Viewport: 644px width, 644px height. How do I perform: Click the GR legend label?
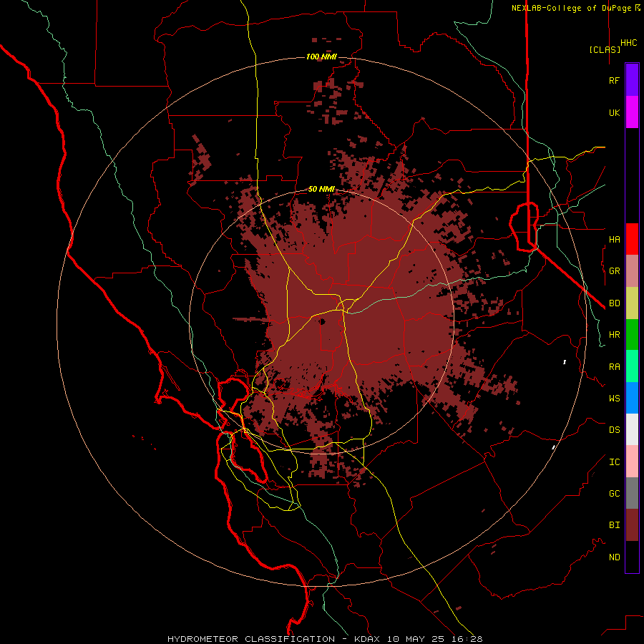point(614,270)
